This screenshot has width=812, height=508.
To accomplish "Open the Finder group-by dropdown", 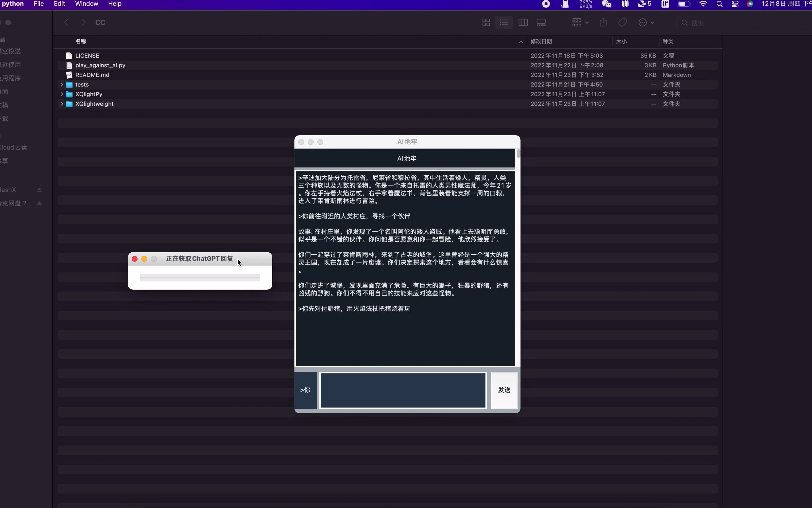I will coord(580,22).
